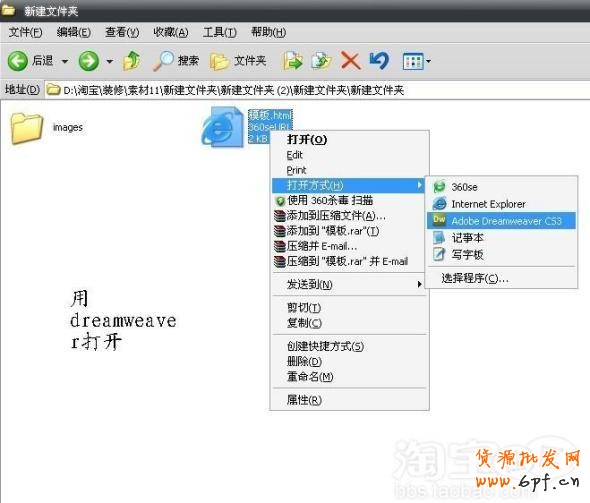The height and width of the screenshot is (503, 590).
Task: Click the Move To folder icon
Action: [293, 61]
